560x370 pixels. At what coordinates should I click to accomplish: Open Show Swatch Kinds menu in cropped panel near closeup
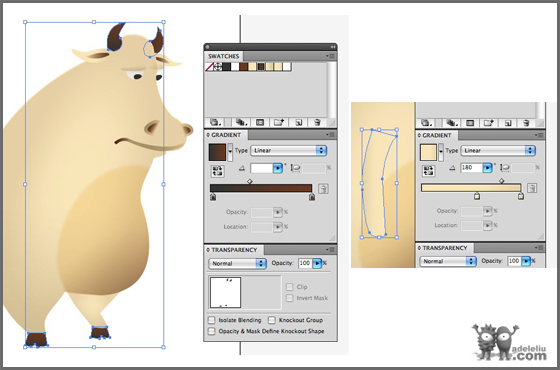pyautogui.click(x=452, y=123)
